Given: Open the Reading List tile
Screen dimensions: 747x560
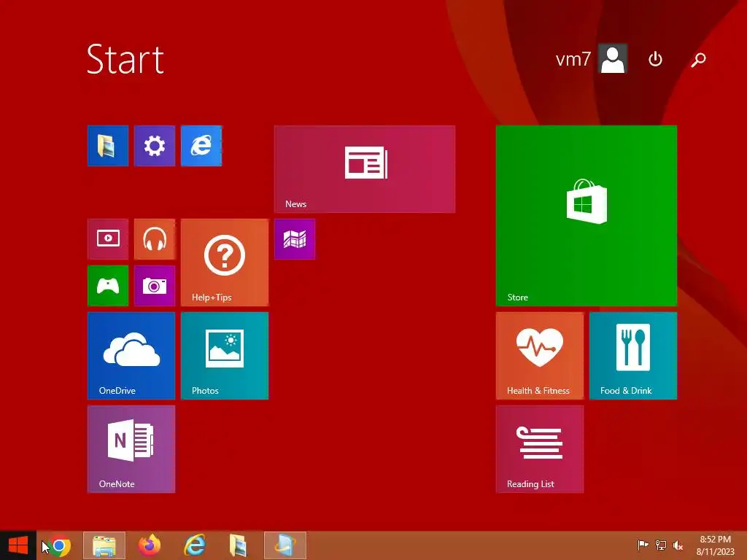Looking at the screenshot, I should coord(540,449).
